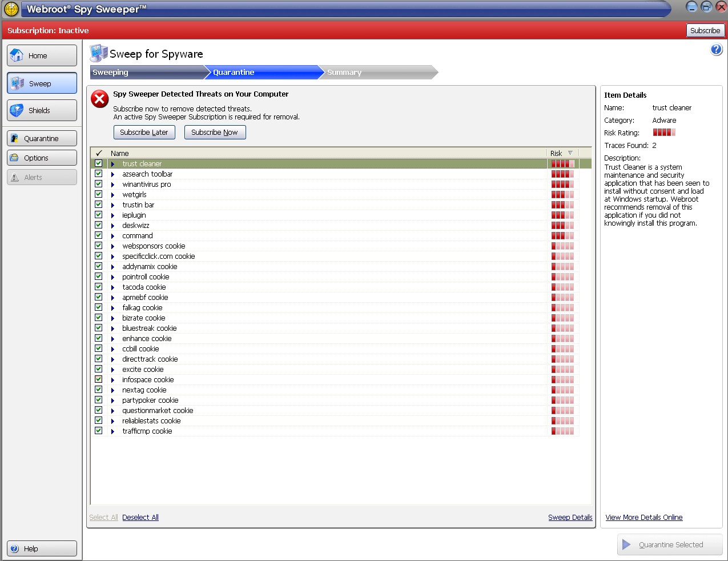Select the nextag cookie row
Image resolution: width=728 pixels, height=561 pixels.
335,390
